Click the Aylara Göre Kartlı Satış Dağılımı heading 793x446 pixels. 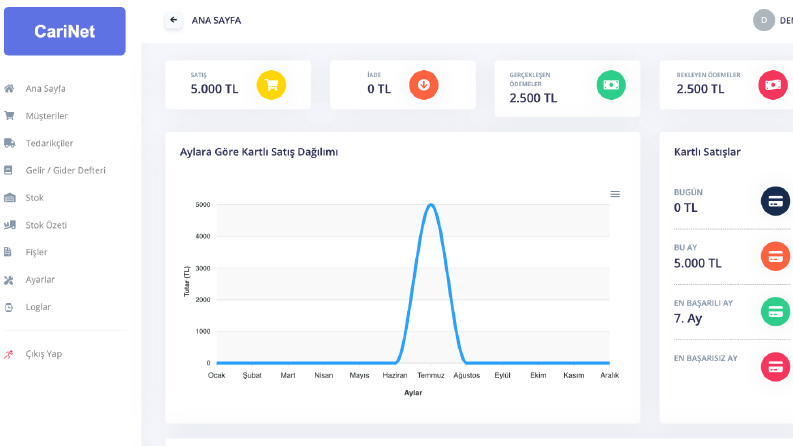[x=259, y=152]
